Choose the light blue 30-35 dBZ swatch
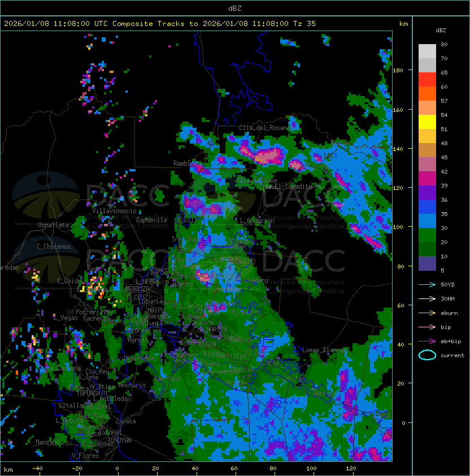This screenshot has height=476, width=470. 427,221
